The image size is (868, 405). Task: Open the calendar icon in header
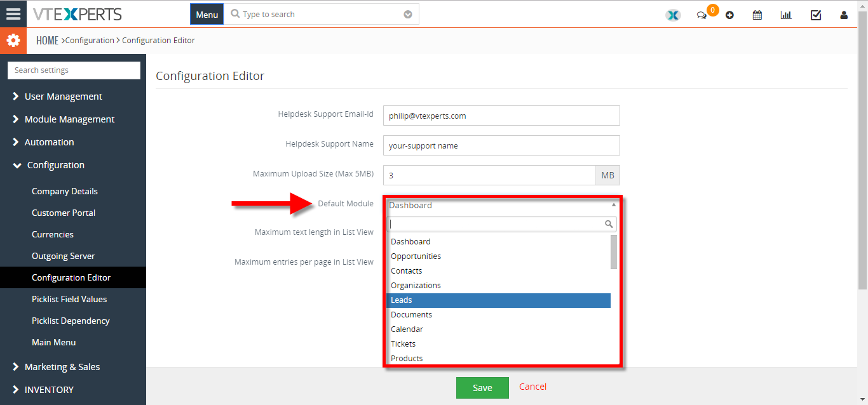coord(757,15)
